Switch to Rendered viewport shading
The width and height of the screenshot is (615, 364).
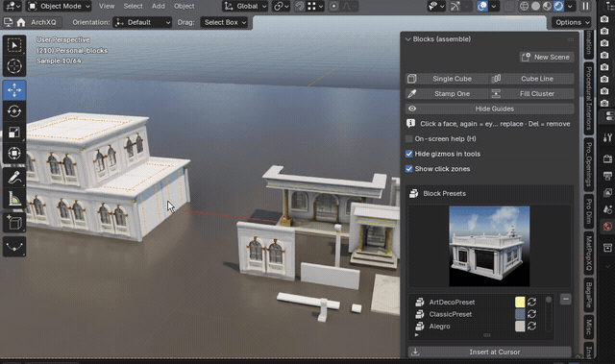point(558,7)
